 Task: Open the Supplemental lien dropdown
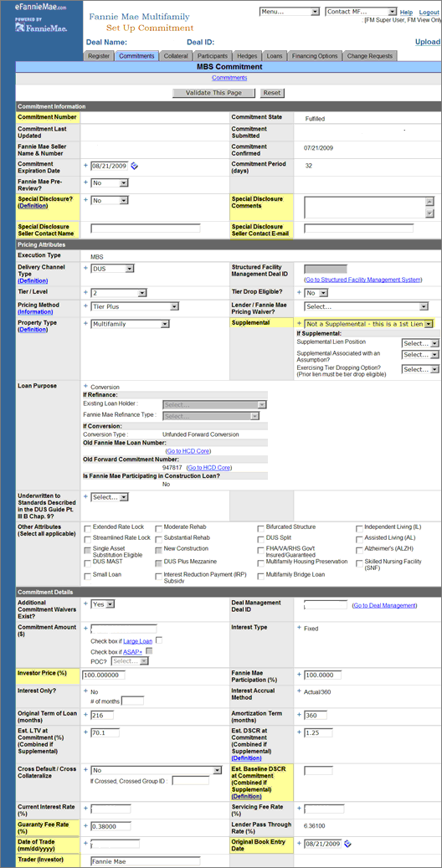pyautogui.click(x=369, y=324)
